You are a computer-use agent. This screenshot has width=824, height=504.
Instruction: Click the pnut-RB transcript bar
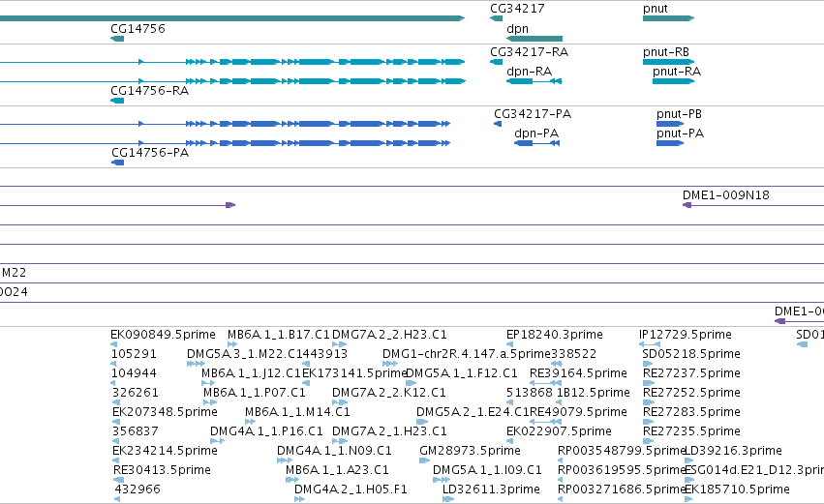668,62
